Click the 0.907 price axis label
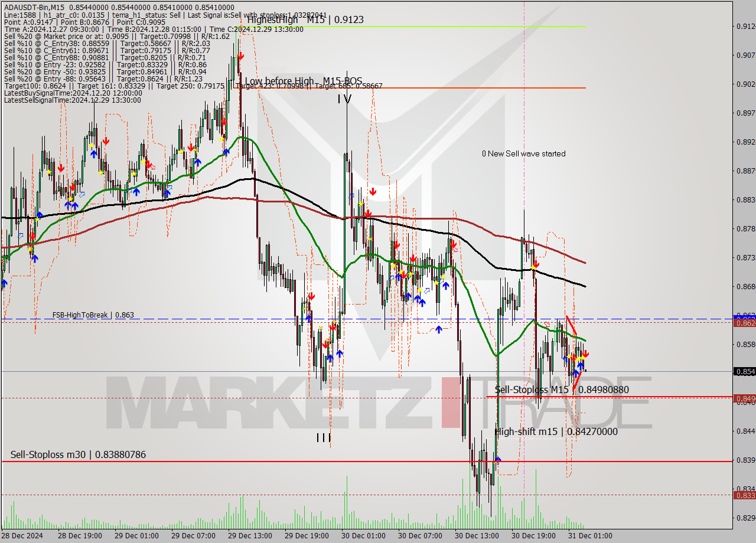The width and height of the screenshot is (756, 543). [745, 55]
